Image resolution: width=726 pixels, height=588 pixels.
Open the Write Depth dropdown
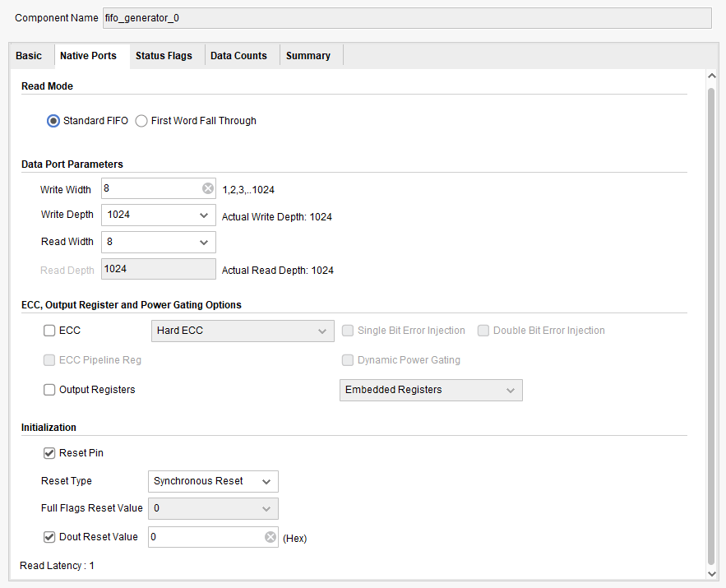tap(159, 215)
